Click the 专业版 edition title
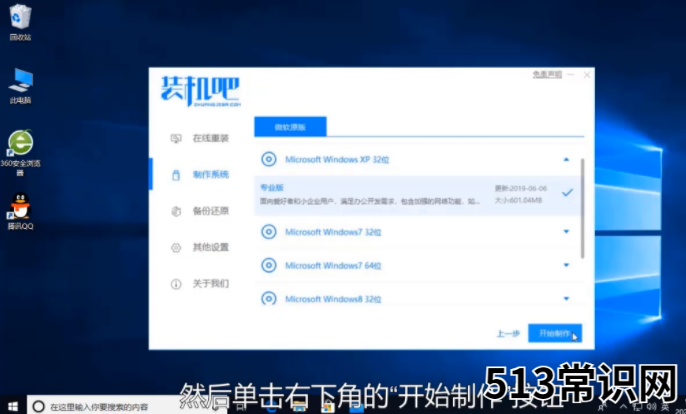The image size is (686, 414). 272,188
